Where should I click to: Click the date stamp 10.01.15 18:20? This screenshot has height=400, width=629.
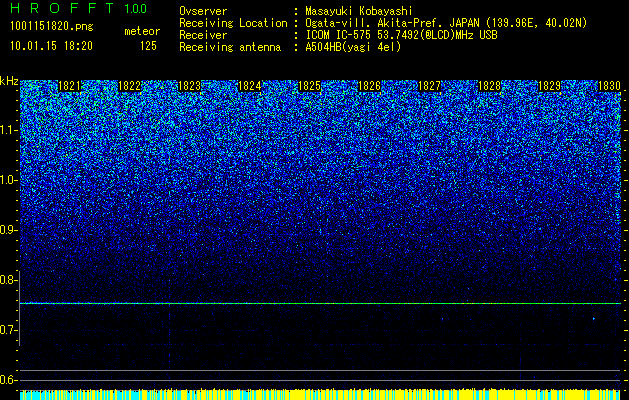point(51,46)
